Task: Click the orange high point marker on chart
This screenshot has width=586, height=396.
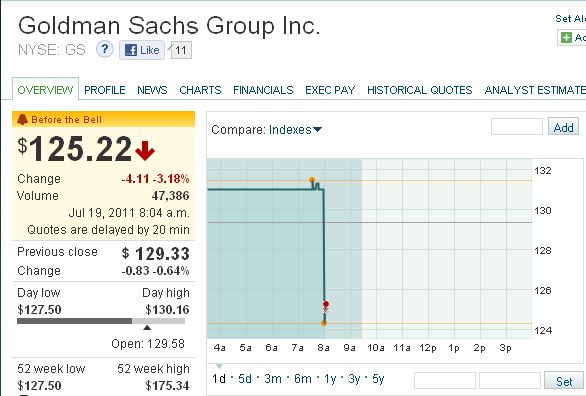Action: point(312,180)
